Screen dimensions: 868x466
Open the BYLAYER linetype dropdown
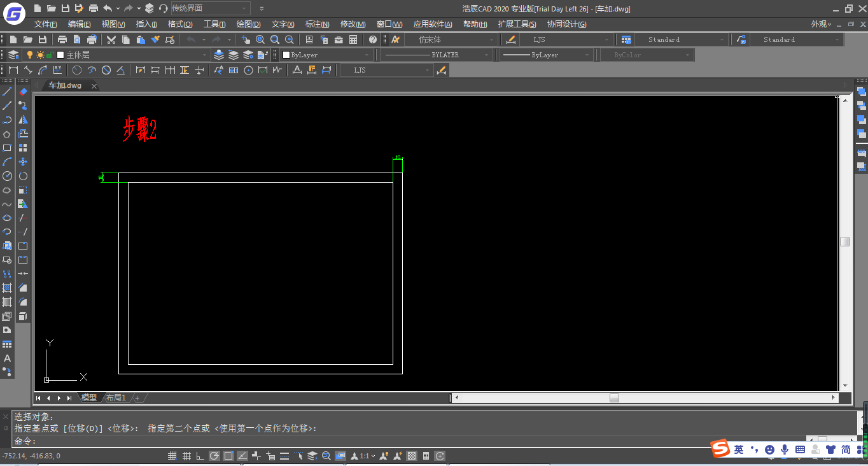[437, 55]
